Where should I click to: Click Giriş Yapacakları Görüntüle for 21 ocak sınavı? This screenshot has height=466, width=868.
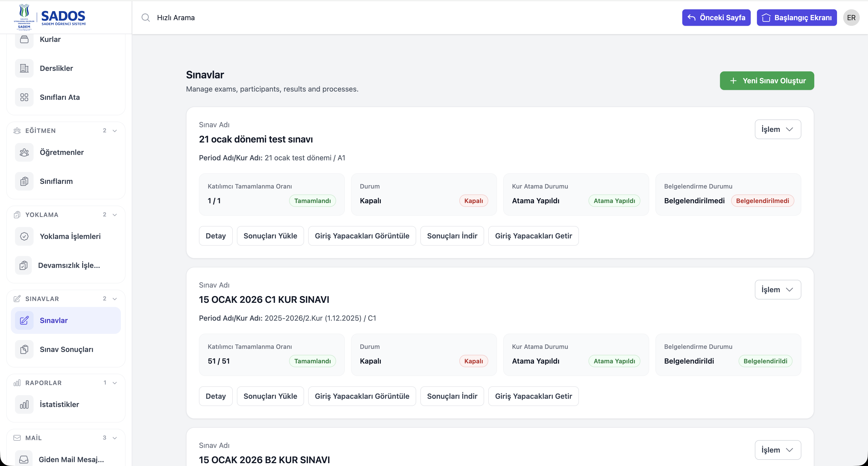pos(362,236)
